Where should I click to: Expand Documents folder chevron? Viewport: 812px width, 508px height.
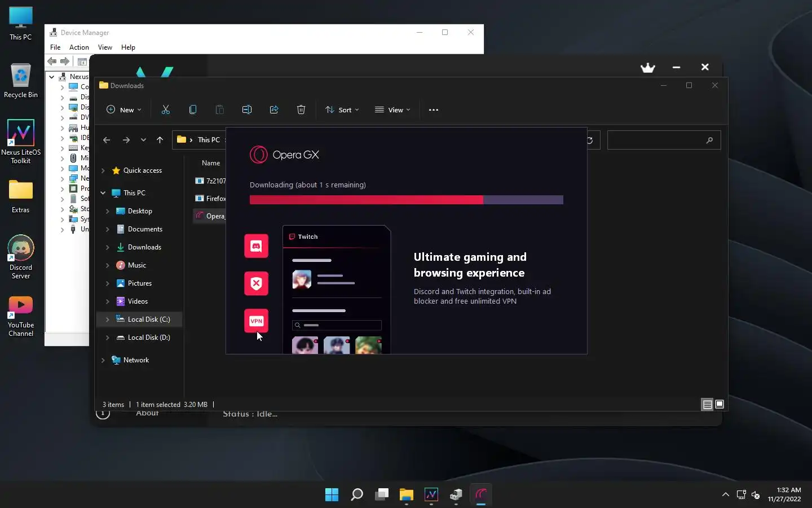108,229
